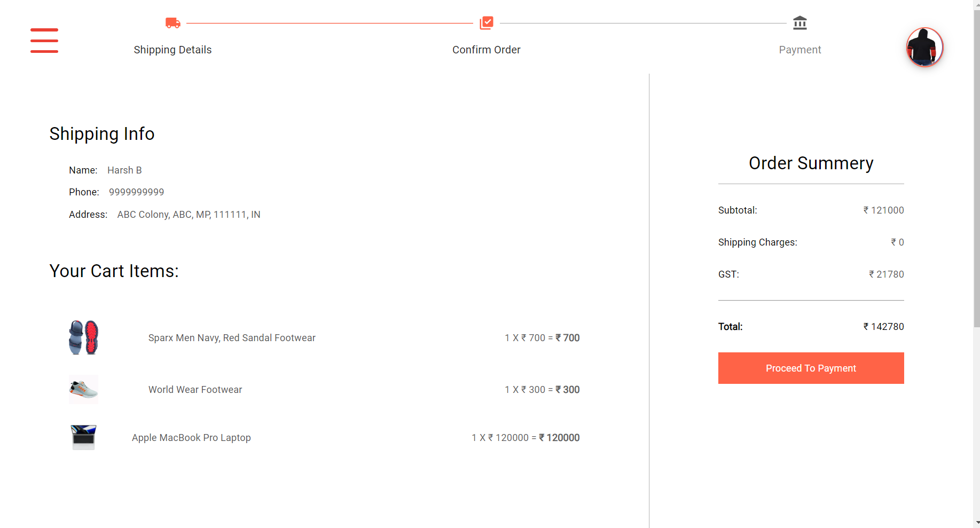Switch to the Confirm Order step
This screenshot has height=528, width=980.
[486, 50]
